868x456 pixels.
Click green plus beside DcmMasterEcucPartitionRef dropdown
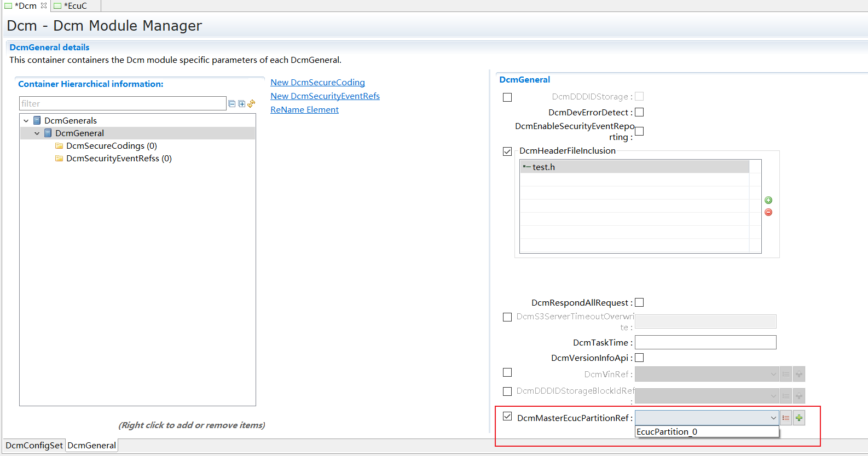[x=799, y=418]
